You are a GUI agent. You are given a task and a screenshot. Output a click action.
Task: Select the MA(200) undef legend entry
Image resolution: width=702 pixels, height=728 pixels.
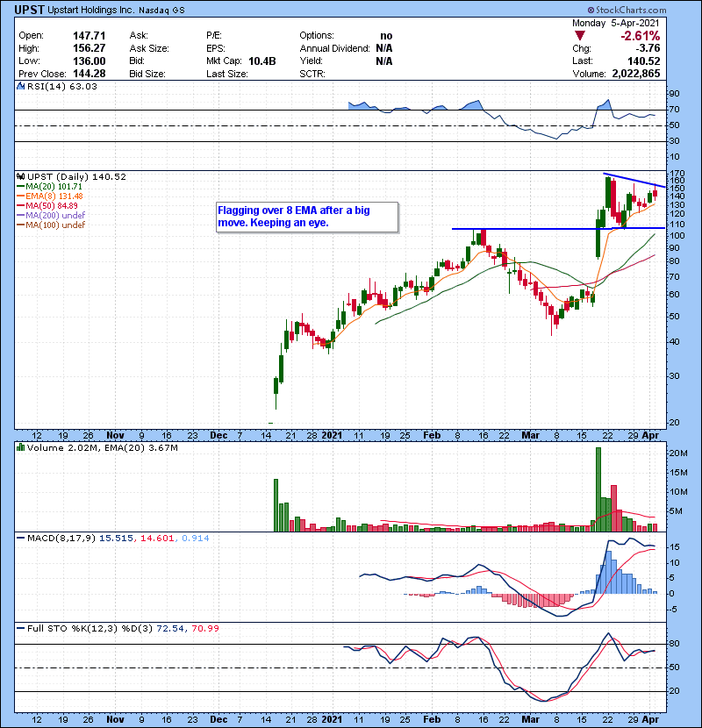click(x=51, y=216)
